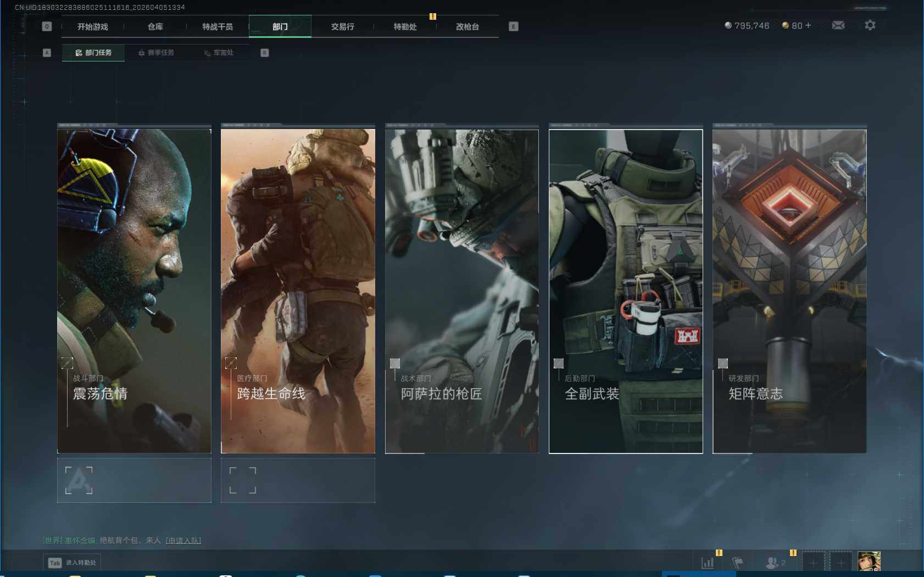Open settings with the gear icon
Screen dimensions: 924x577
(x=870, y=25)
